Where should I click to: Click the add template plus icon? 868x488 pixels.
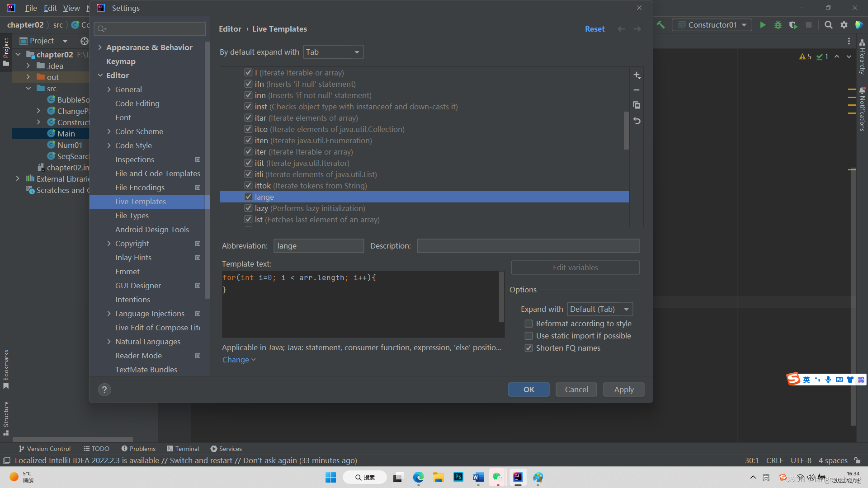tap(637, 75)
